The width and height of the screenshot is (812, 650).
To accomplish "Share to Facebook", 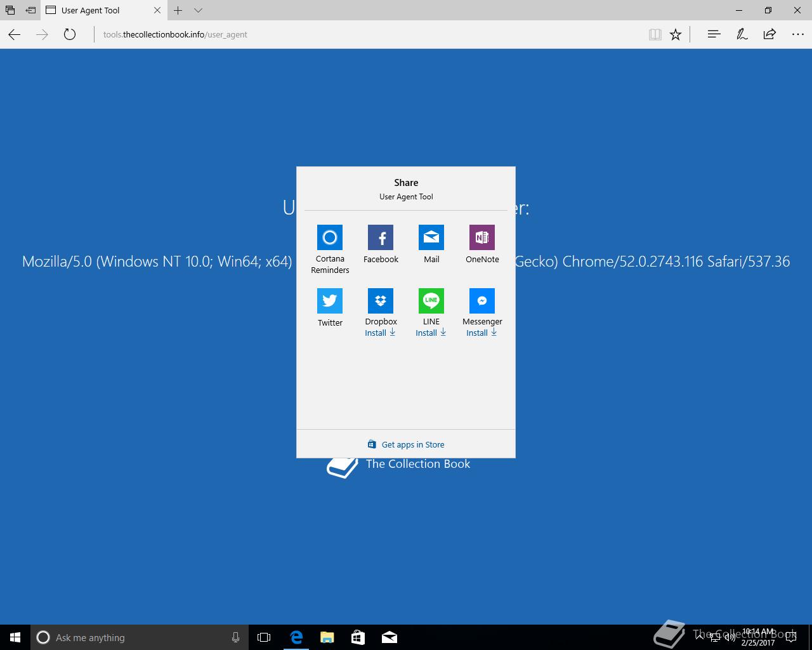I will 381,244.
